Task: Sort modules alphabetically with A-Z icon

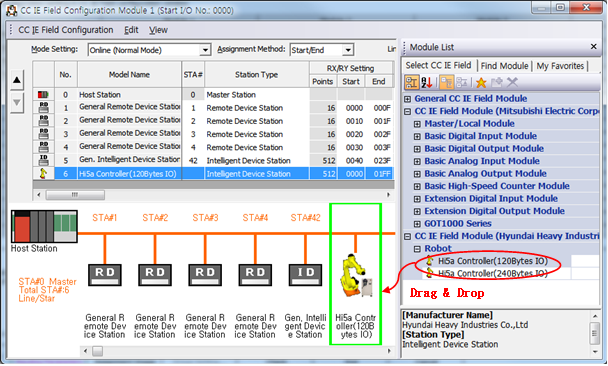Action: [427, 82]
